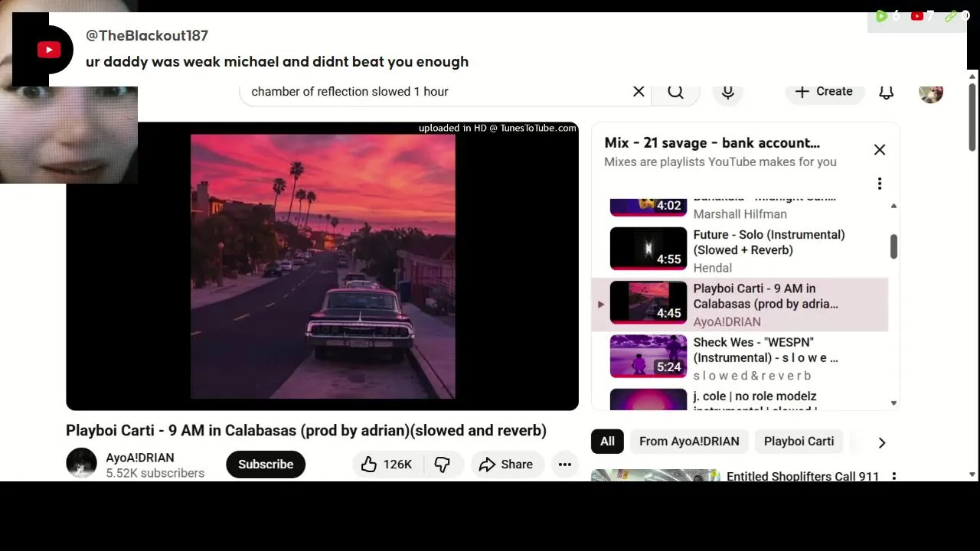This screenshot has height=551, width=980.
Task: Clear the search box text with X
Action: [639, 91]
